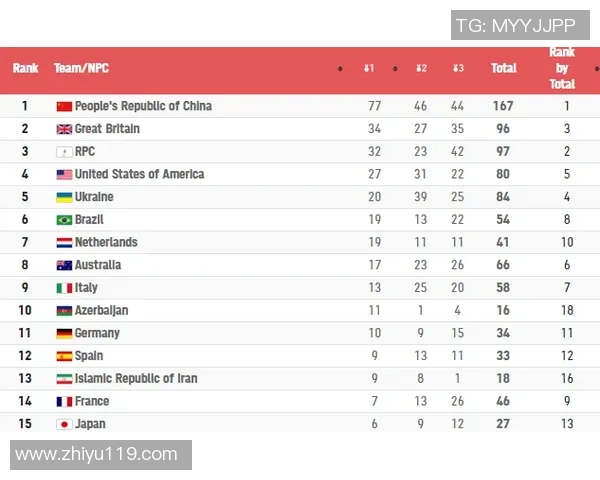Click the People's Republic of China flag icon
Image resolution: width=600 pixels, height=480 pixels.
click(64, 106)
